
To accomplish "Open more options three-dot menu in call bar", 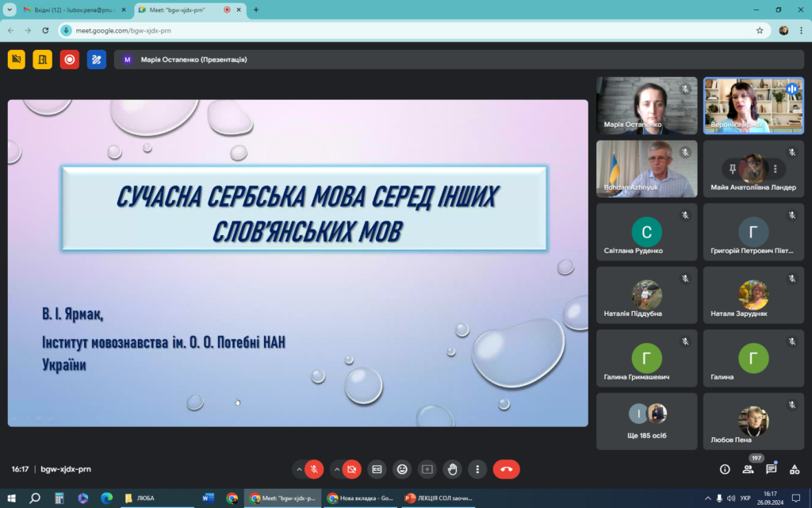I will pos(477,469).
